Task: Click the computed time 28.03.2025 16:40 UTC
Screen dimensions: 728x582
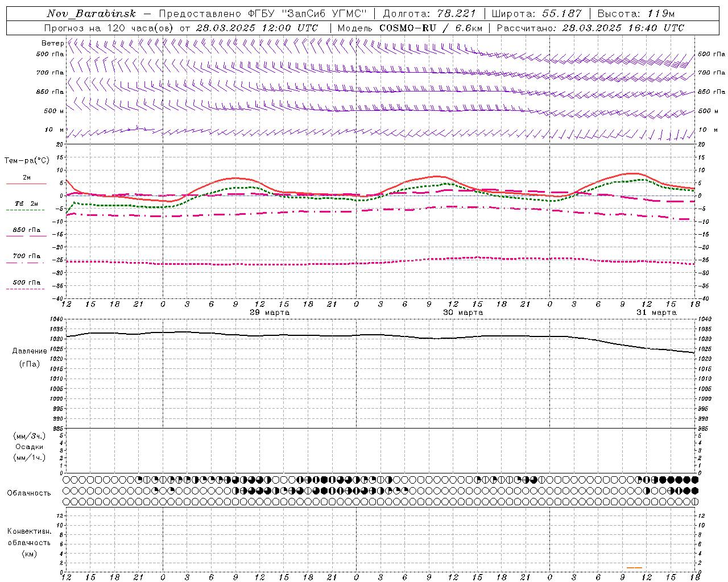Action: pyautogui.click(x=623, y=28)
